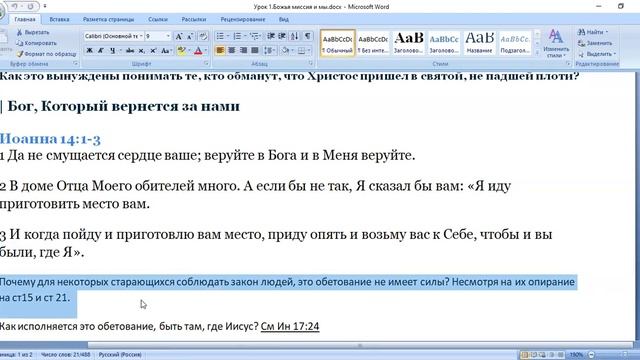Image resolution: width=640 pixels, height=360 pixels.
Task: Select the Обычный style
Action: 338,43
